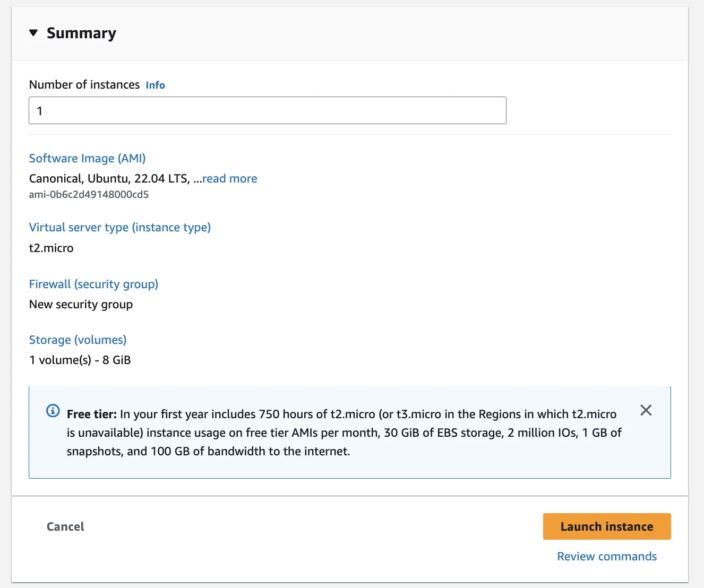Image resolution: width=704 pixels, height=588 pixels.
Task: Open the Info link beside Number of instances
Action: tap(154, 84)
